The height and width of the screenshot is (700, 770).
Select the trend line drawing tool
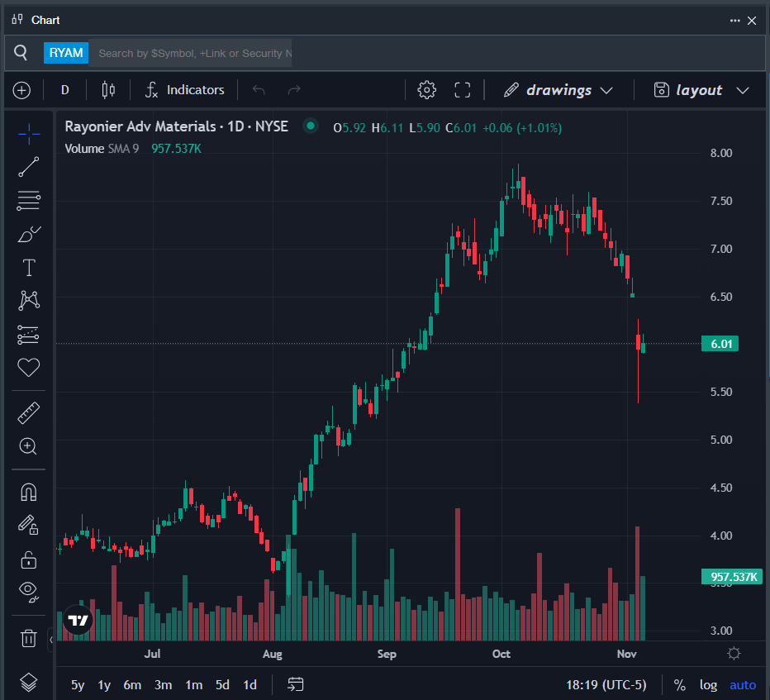click(x=29, y=167)
